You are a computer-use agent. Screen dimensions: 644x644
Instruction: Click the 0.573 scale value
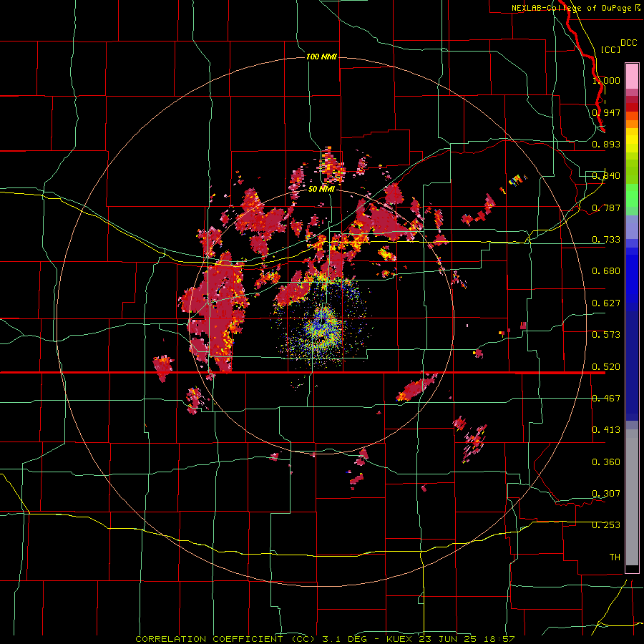[606, 335]
